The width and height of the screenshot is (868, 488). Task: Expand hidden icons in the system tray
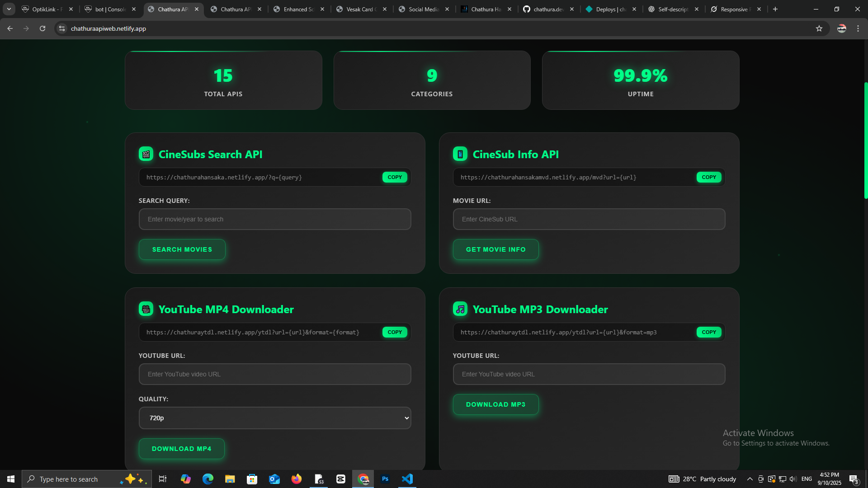750,479
